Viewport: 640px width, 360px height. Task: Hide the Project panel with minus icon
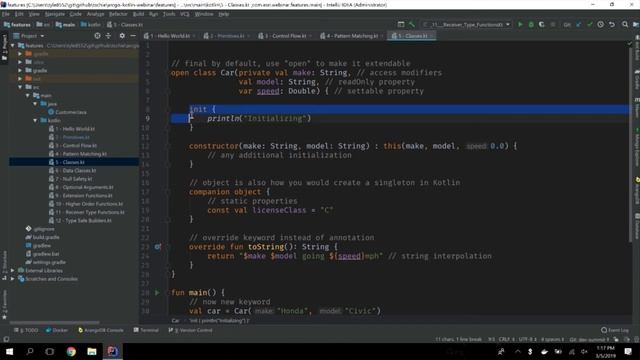coord(133,36)
